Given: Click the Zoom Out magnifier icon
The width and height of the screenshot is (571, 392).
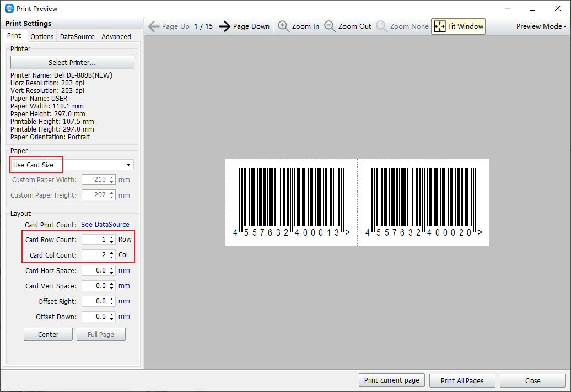Looking at the screenshot, I should 330,26.
